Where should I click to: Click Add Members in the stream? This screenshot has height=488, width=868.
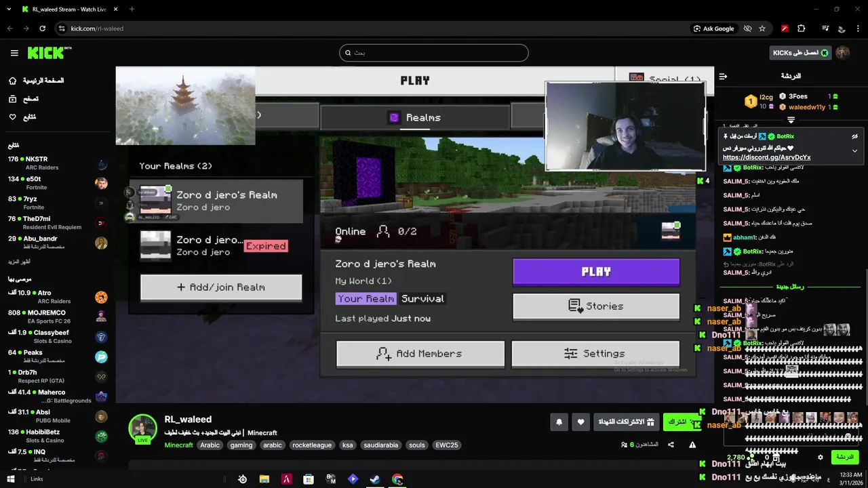420,354
